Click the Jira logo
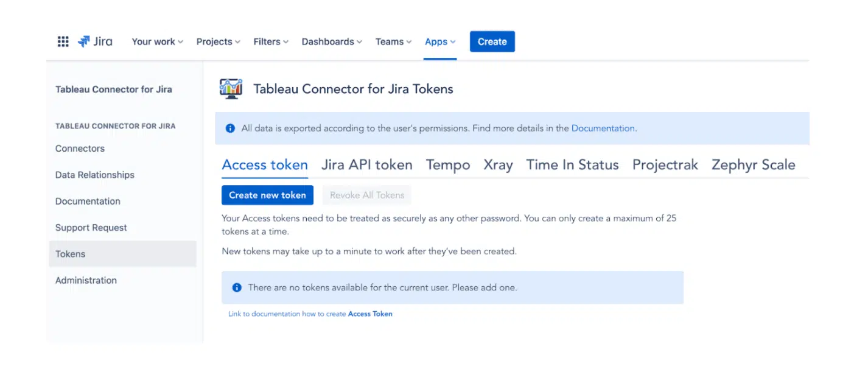Image resolution: width=868 pixels, height=380 pixels. coord(95,41)
